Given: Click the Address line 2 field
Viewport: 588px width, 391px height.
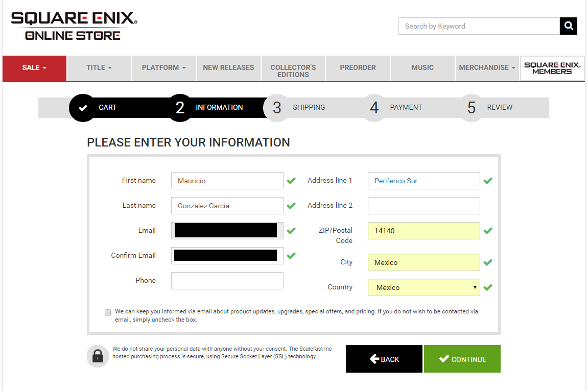Looking at the screenshot, I should coord(424,206).
